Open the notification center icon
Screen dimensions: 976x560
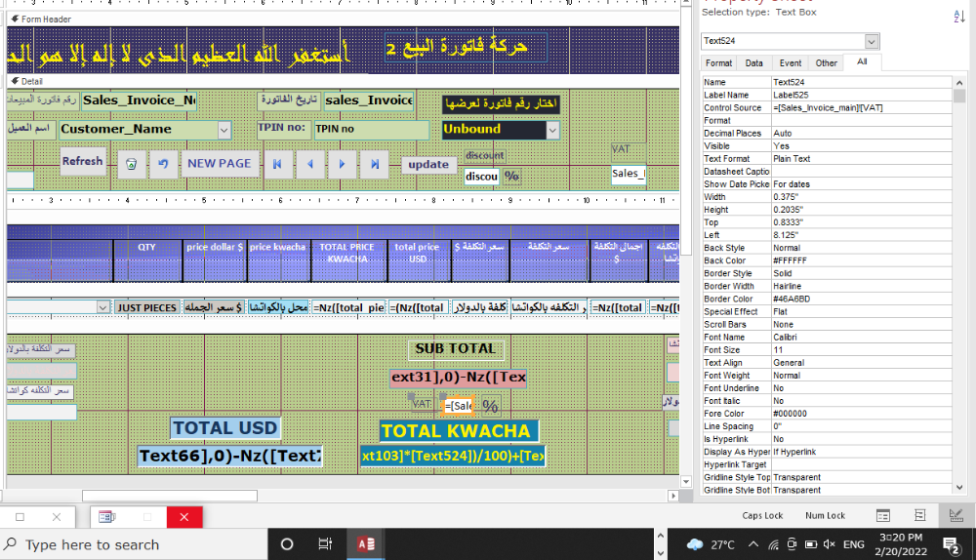pos(952,545)
